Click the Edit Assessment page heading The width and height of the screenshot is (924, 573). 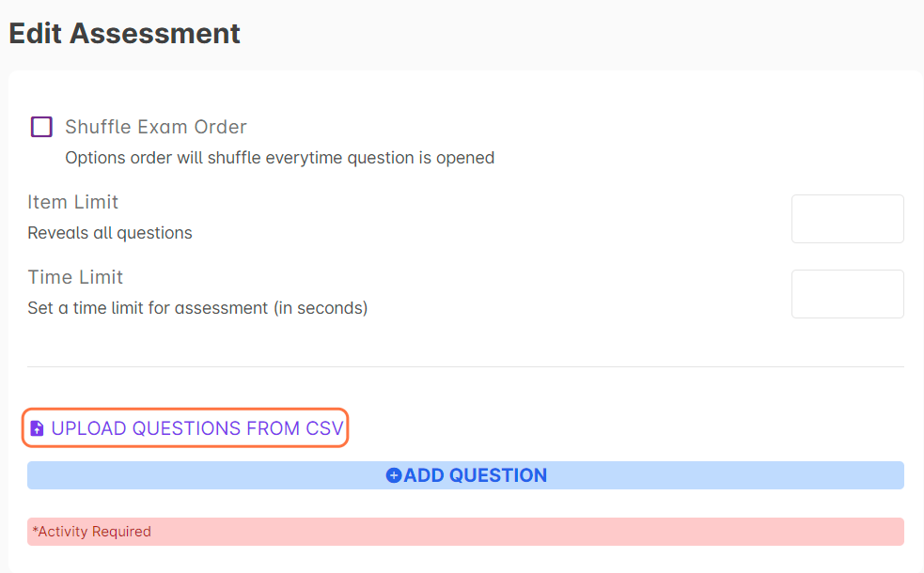(x=124, y=34)
